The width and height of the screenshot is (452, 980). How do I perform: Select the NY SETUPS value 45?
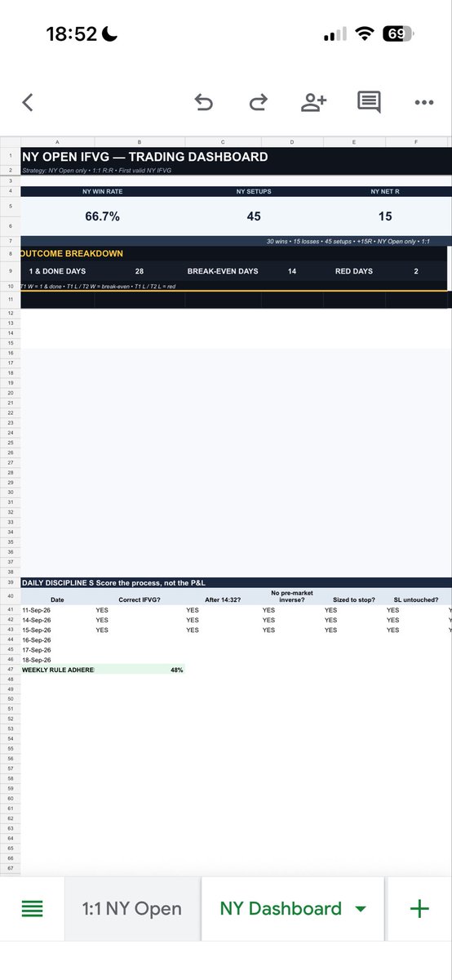254,216
